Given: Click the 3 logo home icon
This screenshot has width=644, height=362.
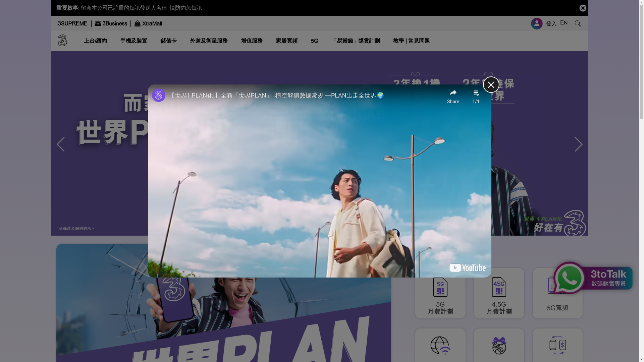Looking at the screenshot, I should click(62, 41).
